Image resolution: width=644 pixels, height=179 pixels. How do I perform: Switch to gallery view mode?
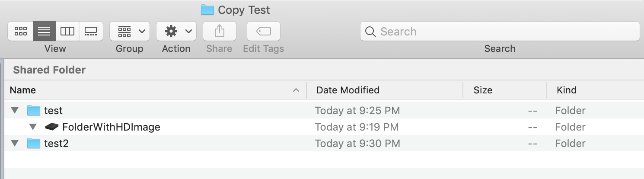(91, 31)
